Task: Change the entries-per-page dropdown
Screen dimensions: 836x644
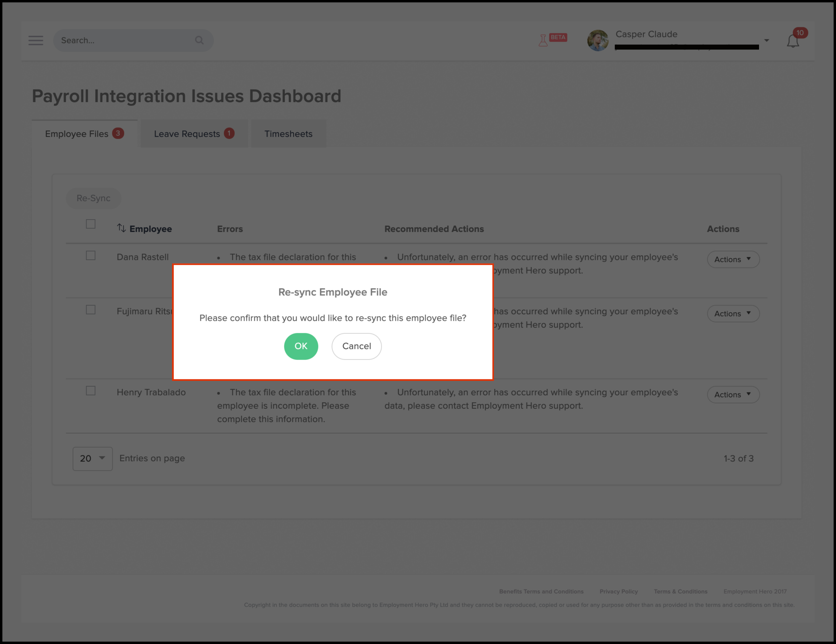Action: pyautogui.click(x=92, y=458)
